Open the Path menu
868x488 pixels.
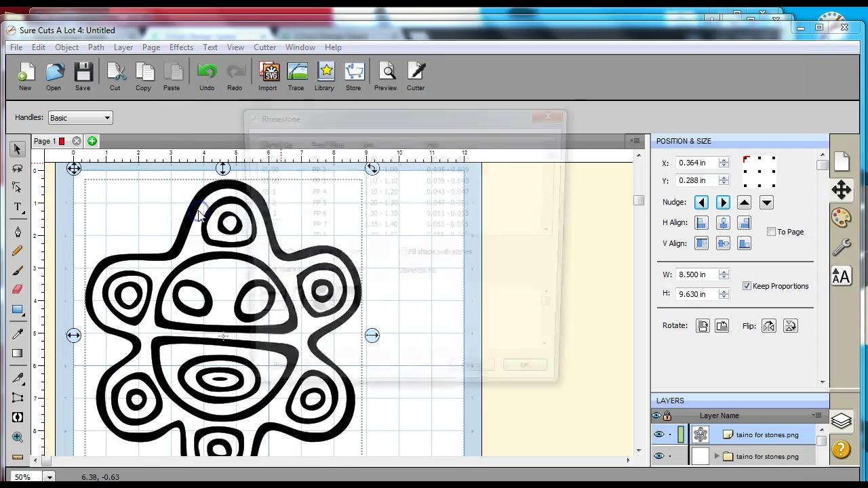click(96, 47)
